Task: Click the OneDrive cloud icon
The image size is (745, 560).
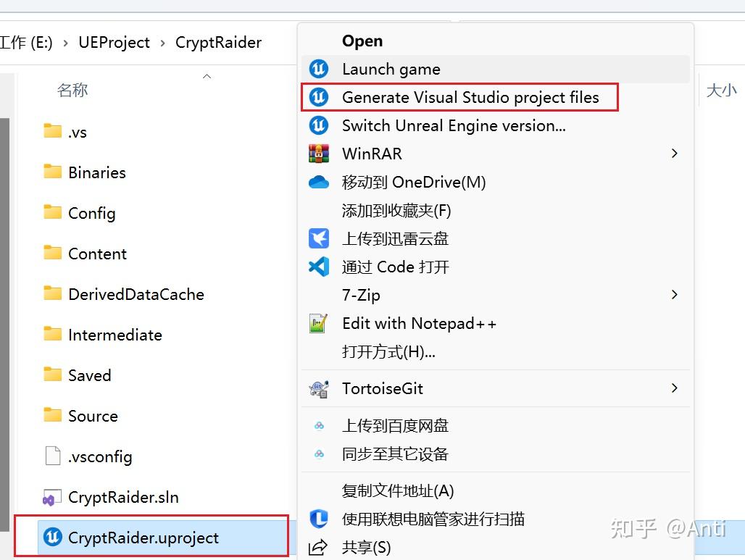Action: click(319, 182)
